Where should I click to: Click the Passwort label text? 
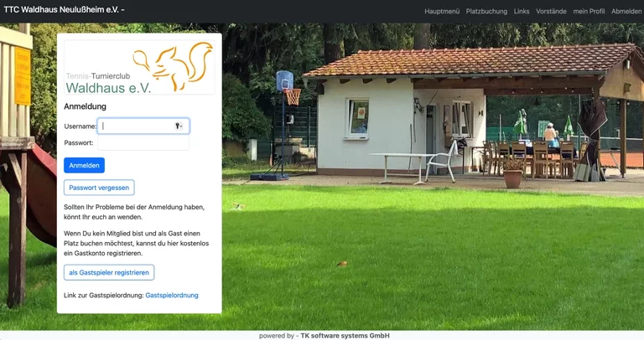pyautogui.click(x=79, y=143)
